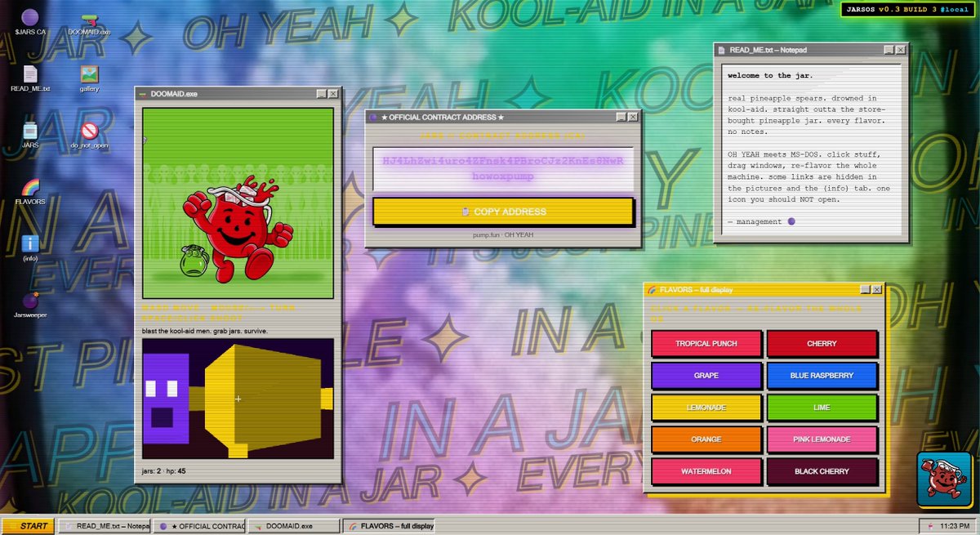This screenshot has width=980, height=535.
Task: Minimize the DOOMAID.exe window
Action: (x=322, y=94)
